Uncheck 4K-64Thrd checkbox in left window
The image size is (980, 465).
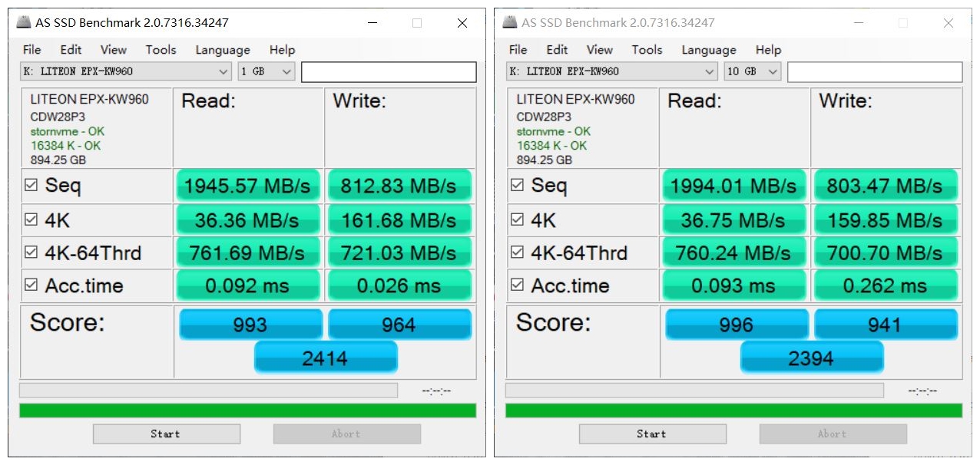point(31,252)
